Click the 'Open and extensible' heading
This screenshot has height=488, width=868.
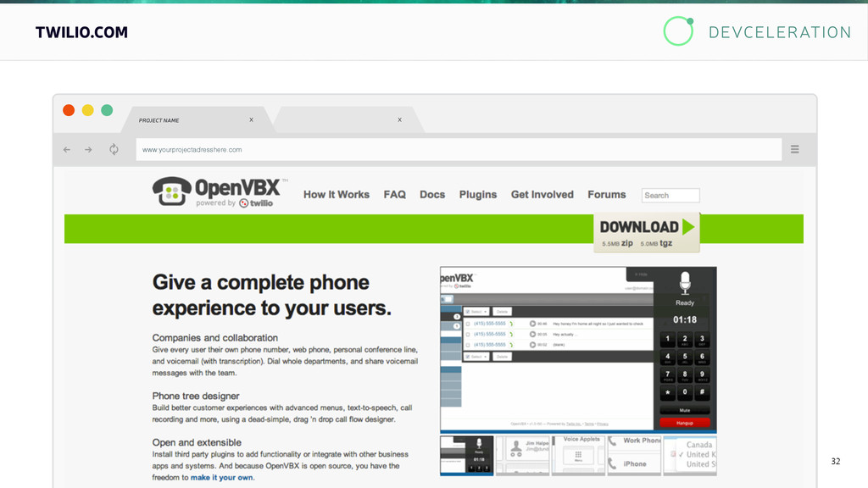click(197, 442)
